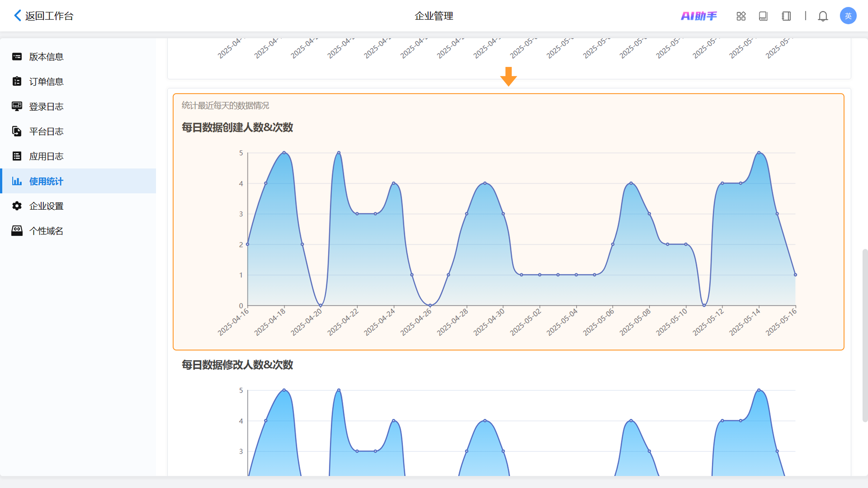Image resolution: width=868 pixels, height=488 pixels.
Task: Click the last 5-value peak point in creation chart
Action: click(759, 153)
